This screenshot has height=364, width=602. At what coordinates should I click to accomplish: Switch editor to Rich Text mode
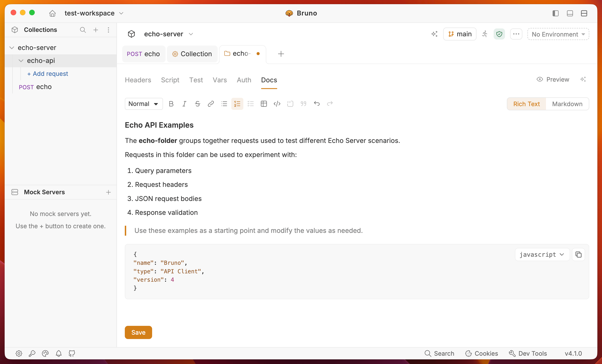click(527, 104)
